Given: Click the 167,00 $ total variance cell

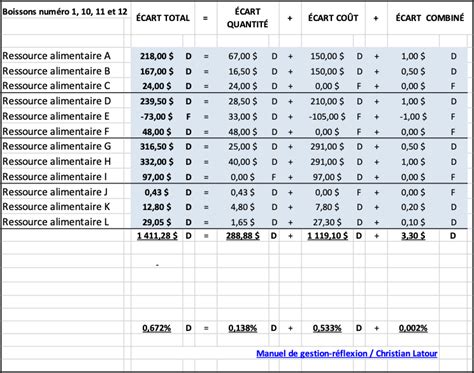Looking at the screenshot, I should pyautogui.click(x=157, y=71).
